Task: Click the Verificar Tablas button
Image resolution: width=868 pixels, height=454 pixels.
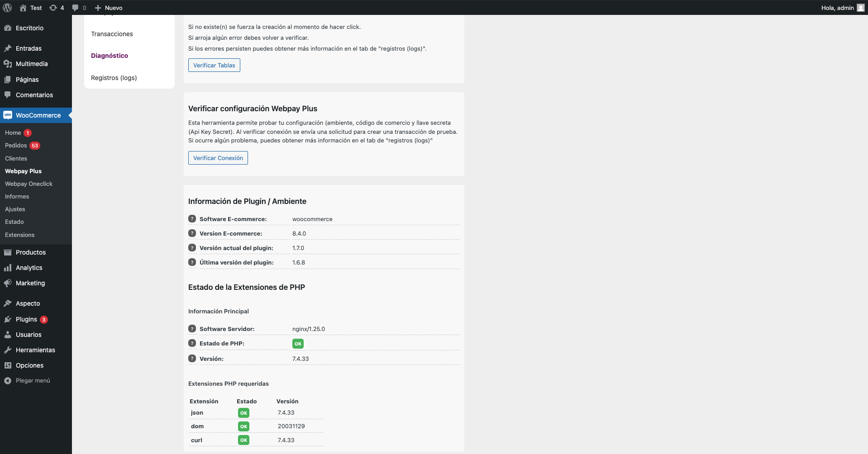Action: click(x=214, y=65)
